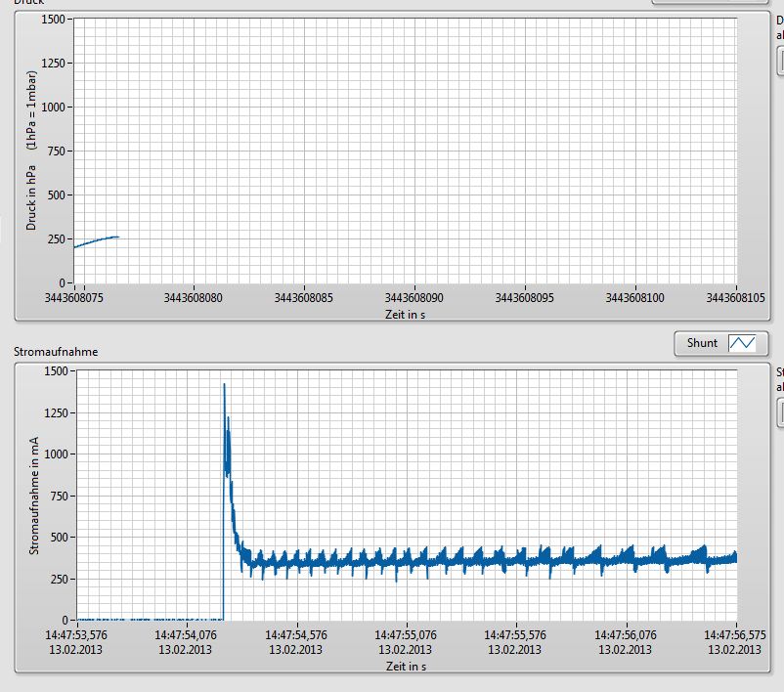Click the short pressure curve in Druck chart
The height and width of the screenshot is (692, 784).
pyautogui.click(x=96, y=241)
